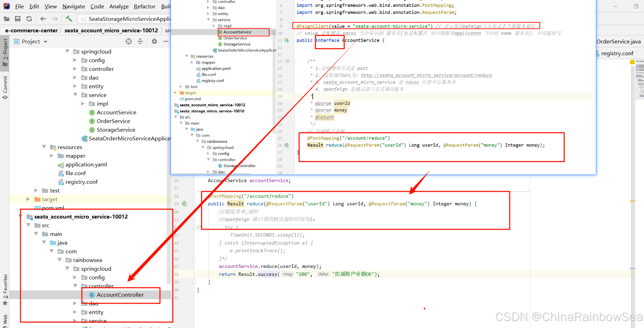Viewport: 644px width, 328px height.
Task: Build the project with the hammer icon
Action: point(69,19)
